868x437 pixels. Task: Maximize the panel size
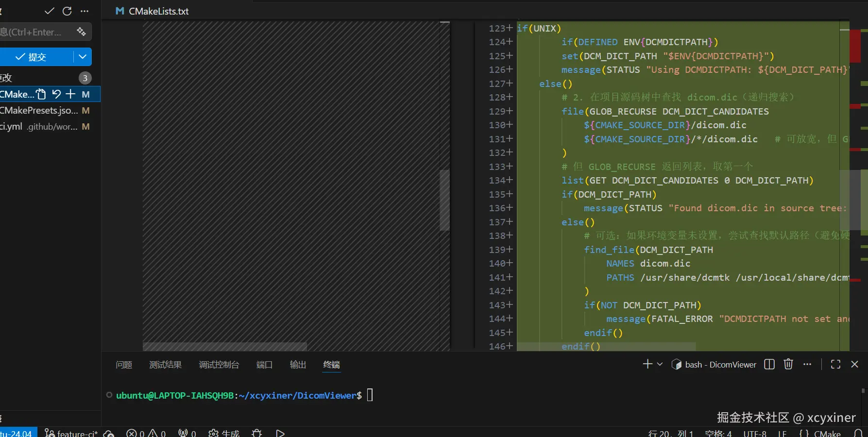pos(835,364)
